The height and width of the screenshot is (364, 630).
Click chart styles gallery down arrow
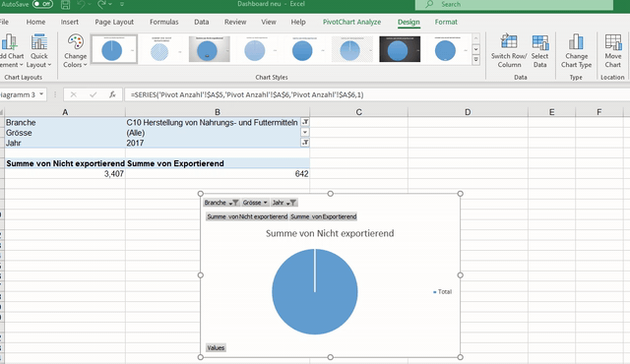tap(476, 49)
